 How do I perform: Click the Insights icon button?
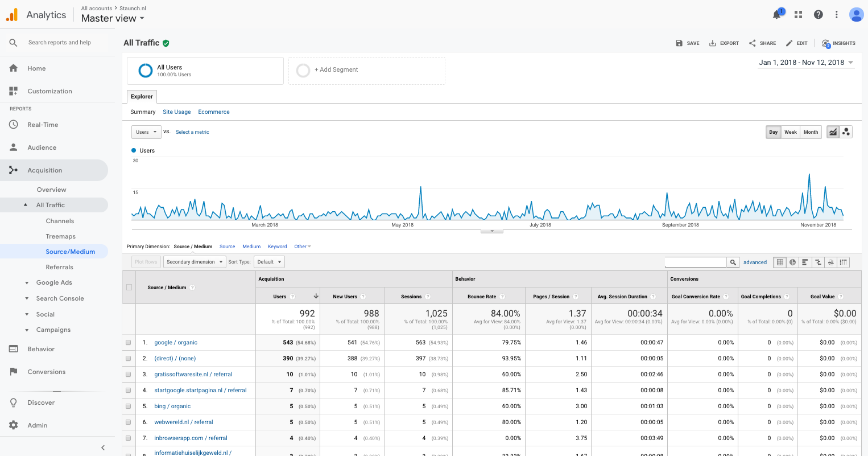pyautogui.click(x=839, y=43)
